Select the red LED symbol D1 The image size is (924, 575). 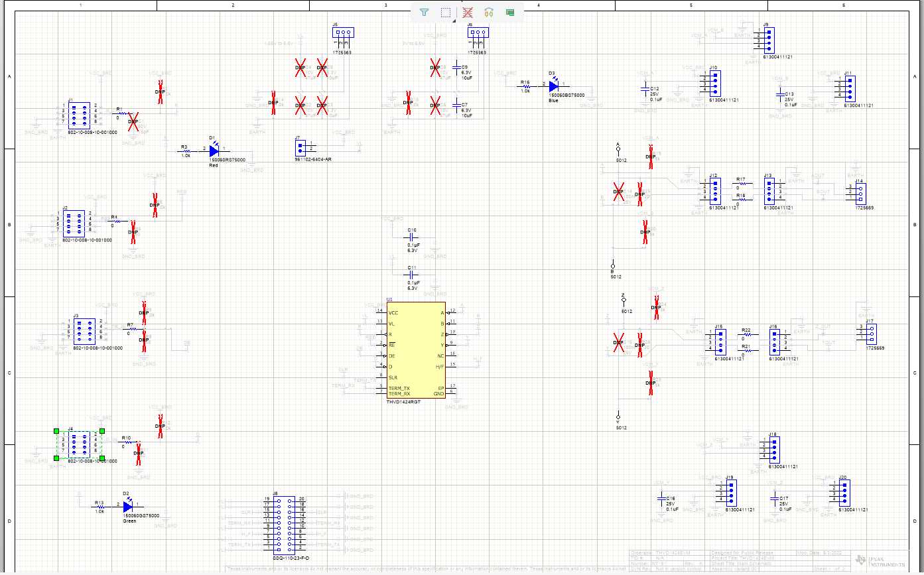pyautogui.click(x=214, y=151)
